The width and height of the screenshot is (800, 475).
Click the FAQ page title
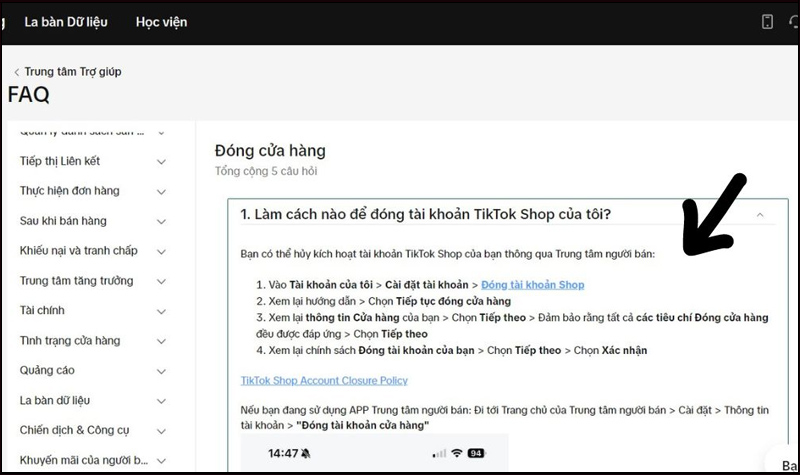29,95
